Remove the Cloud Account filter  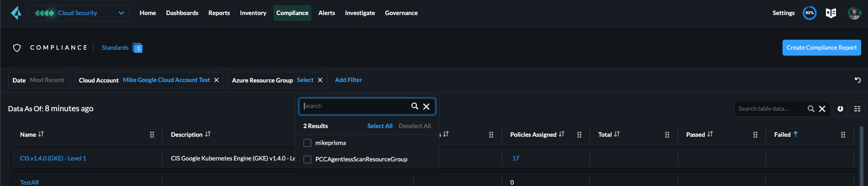(217, 80)
